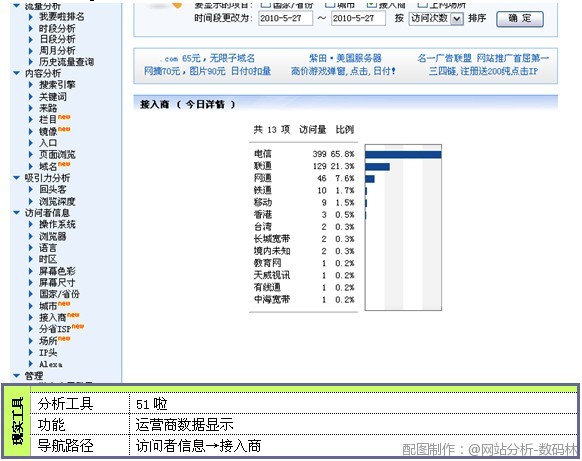Untick the checked 接入商 display-item checkbox
The width and height of the screenshot is (582, 461).
coord(371,4)
